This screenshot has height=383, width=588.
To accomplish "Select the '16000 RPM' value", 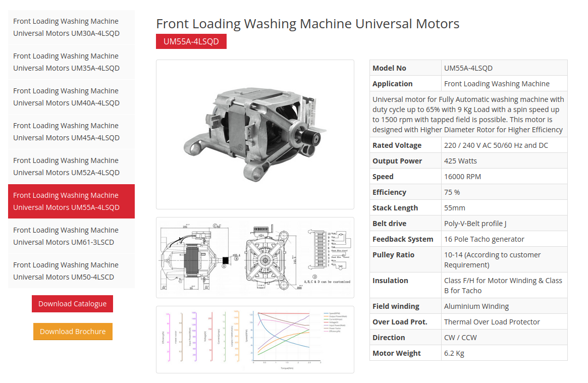I will click(462, 177).
